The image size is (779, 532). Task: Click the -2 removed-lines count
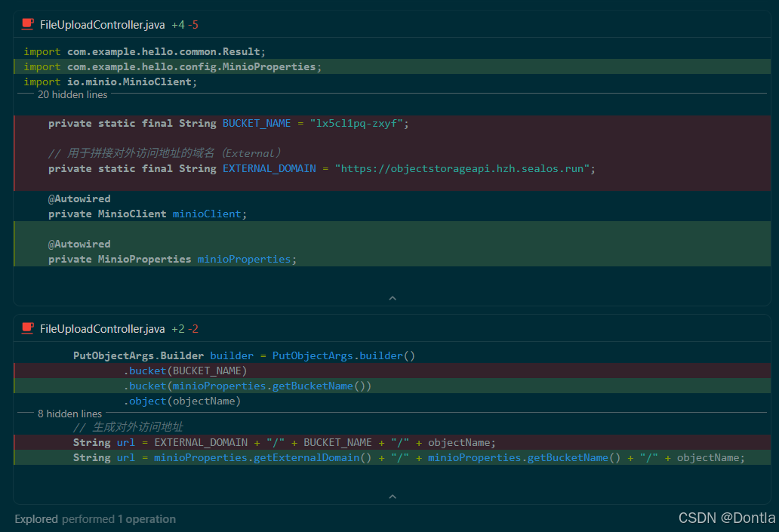tap(193, 329)
